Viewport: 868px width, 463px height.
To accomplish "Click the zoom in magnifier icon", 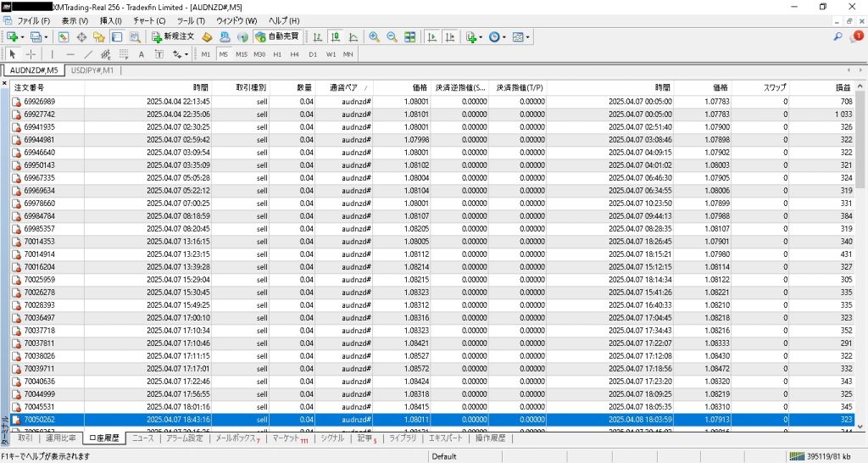I will point(374,37).
